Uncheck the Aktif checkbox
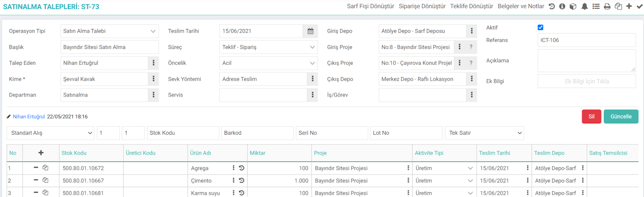Screen dimensions: 644x197 pyautogui.click(x=541, y=27)
